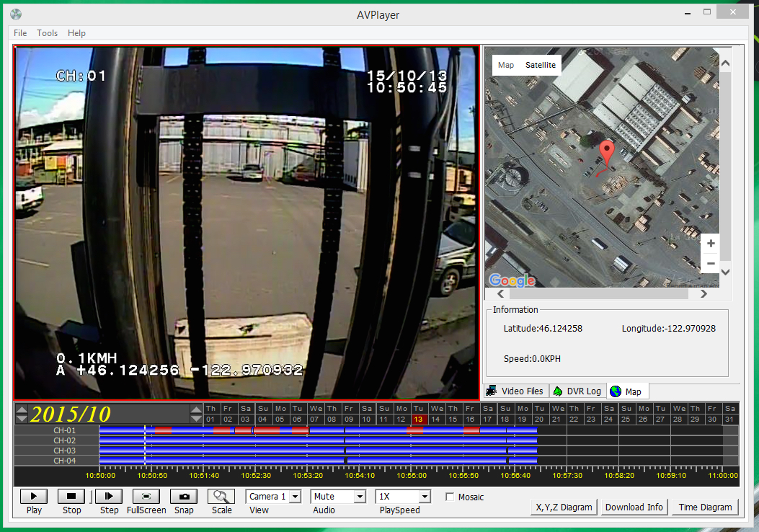Switch to the Video Files tab

pyautogui.click(x=515, y=391)
